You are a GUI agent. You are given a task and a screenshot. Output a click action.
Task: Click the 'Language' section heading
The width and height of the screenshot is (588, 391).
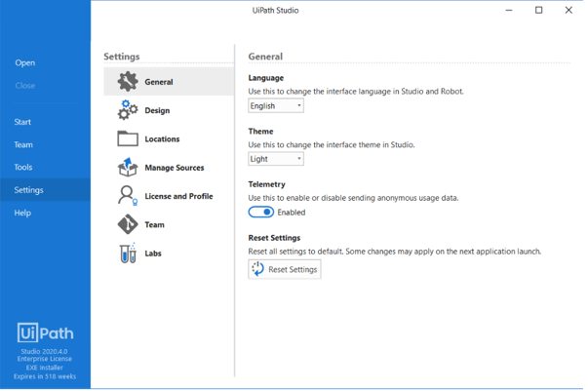(x=266, y=78)
